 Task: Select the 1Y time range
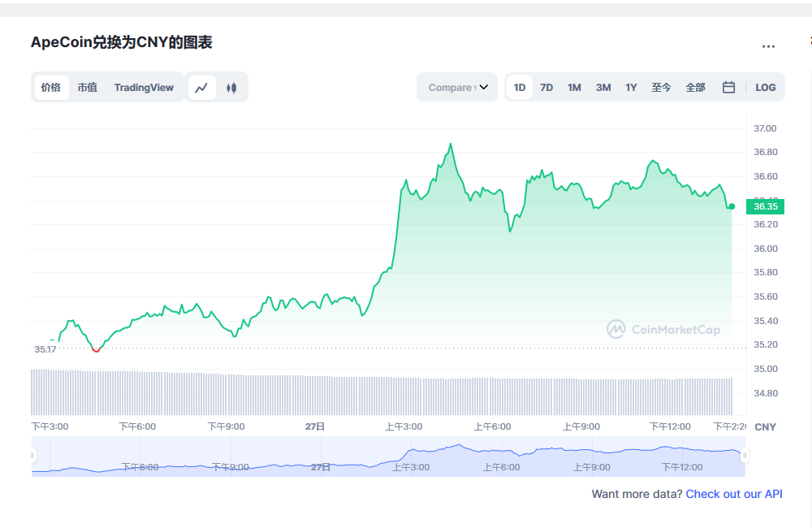point(631,88)
